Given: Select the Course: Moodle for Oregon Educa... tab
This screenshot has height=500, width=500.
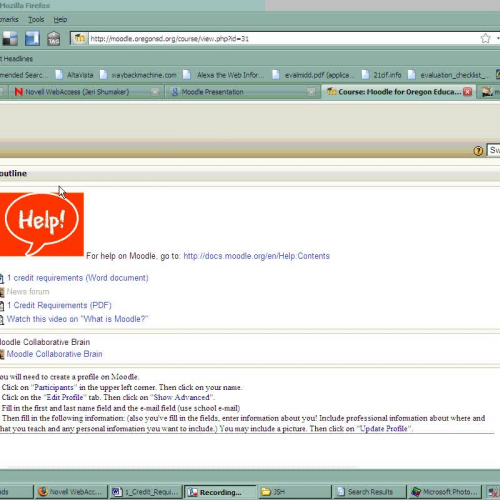Looking at the screenshot, I should 399,92.
